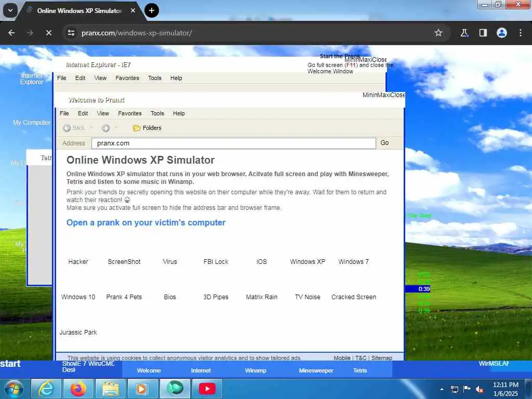Open the FBI Lock prank link
The image size is (532, 399).
coord(216,262)
